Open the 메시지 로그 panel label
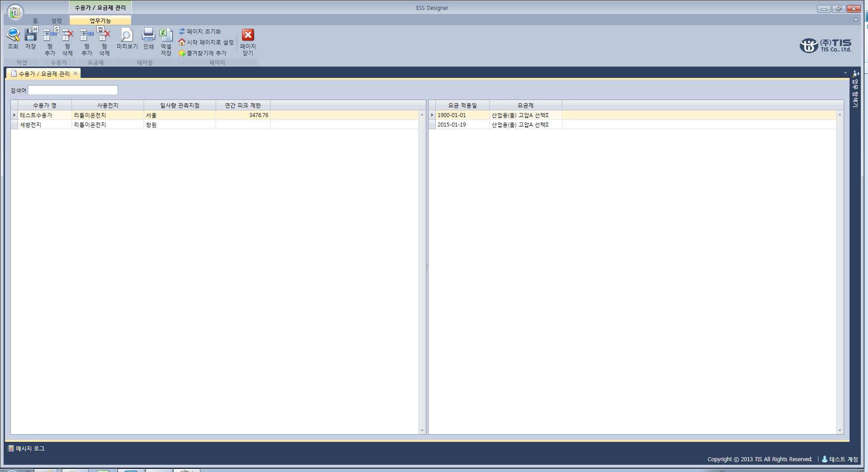This screenshot has width=868, height=472. point(30,448)
